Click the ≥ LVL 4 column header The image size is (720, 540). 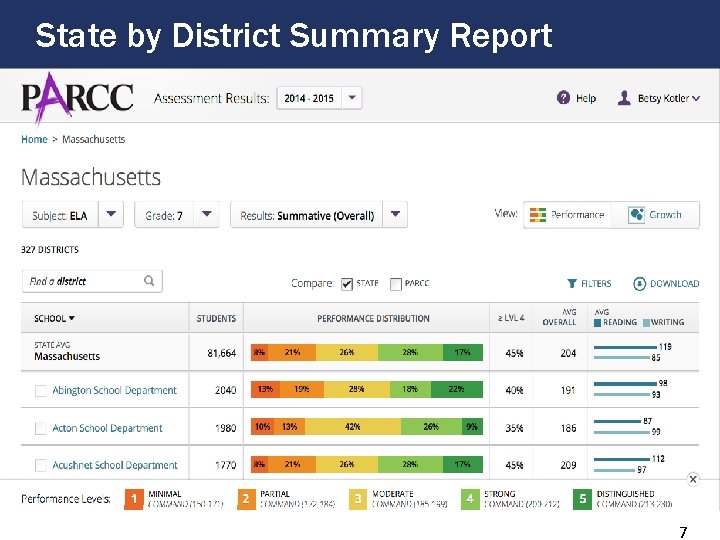coord(511,318)
